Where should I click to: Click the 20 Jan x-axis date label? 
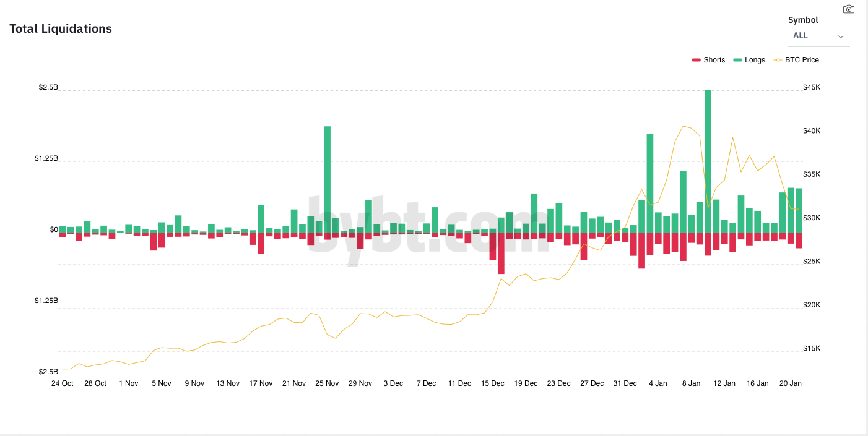click(790, 383)
